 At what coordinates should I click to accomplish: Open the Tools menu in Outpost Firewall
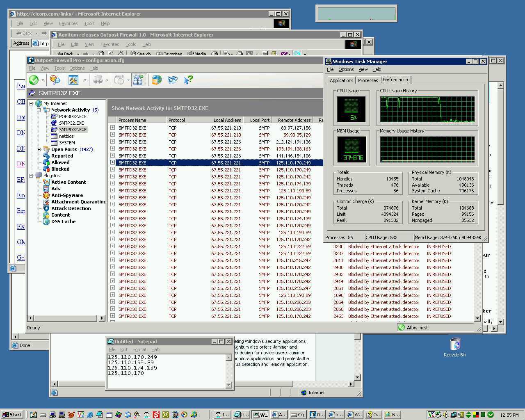[x=59, y=68]
